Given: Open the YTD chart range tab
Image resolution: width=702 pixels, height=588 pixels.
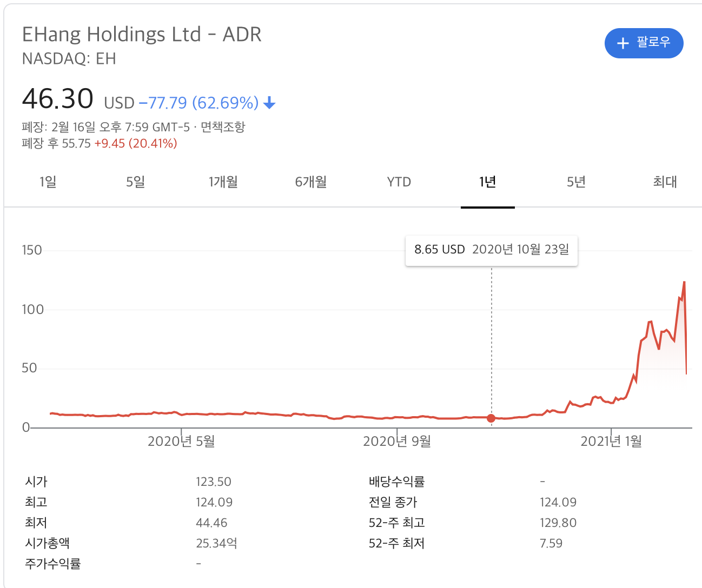Looking at the screenshot, I should click(399, 182).
